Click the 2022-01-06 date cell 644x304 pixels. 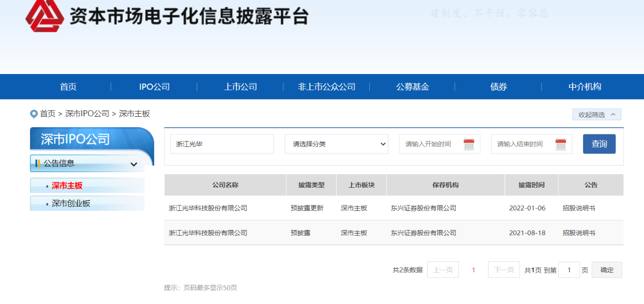pyautogui.click(x=527, y=208)
